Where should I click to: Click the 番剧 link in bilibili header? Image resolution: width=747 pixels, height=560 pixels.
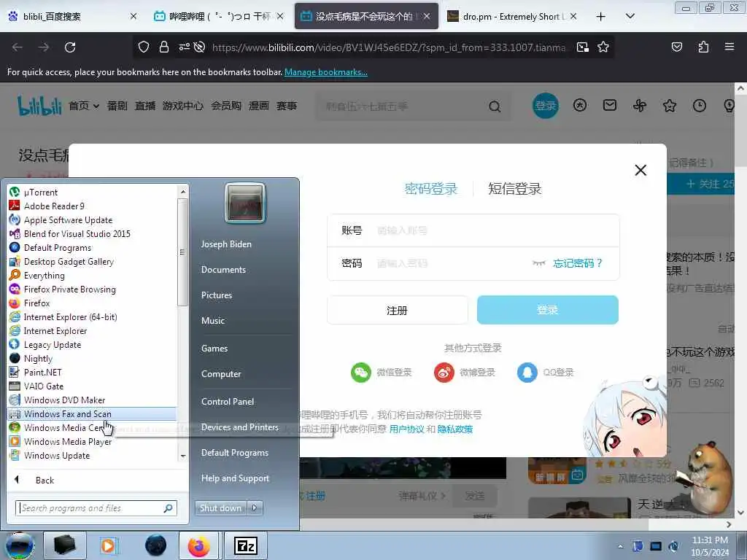117,106
